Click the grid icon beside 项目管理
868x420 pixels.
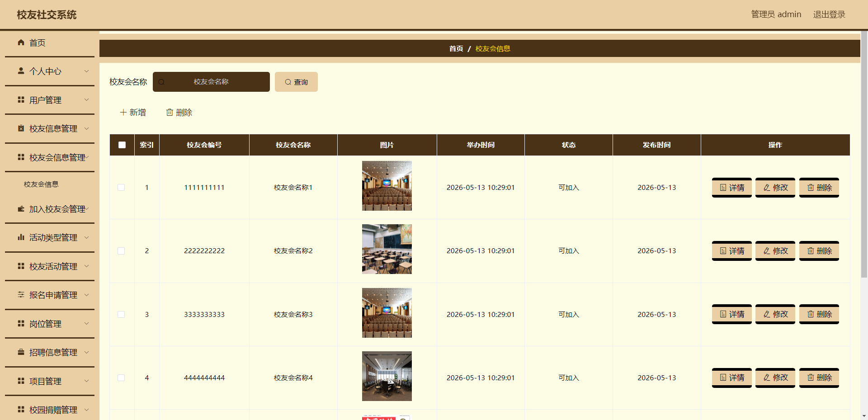point(21,381)
